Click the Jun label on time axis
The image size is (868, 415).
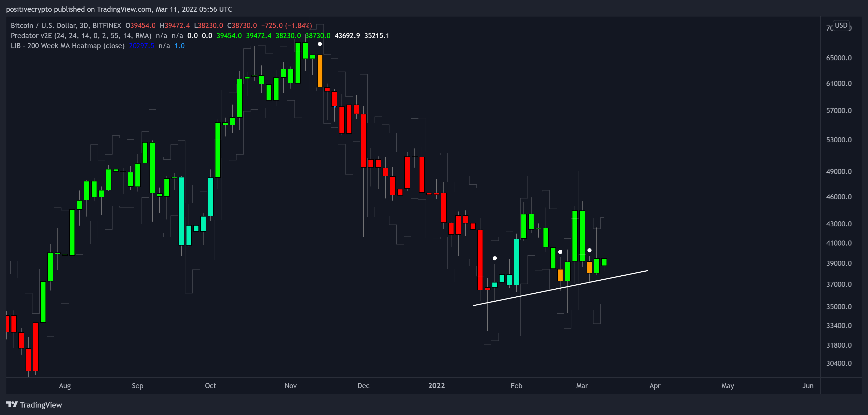[808, 386]
